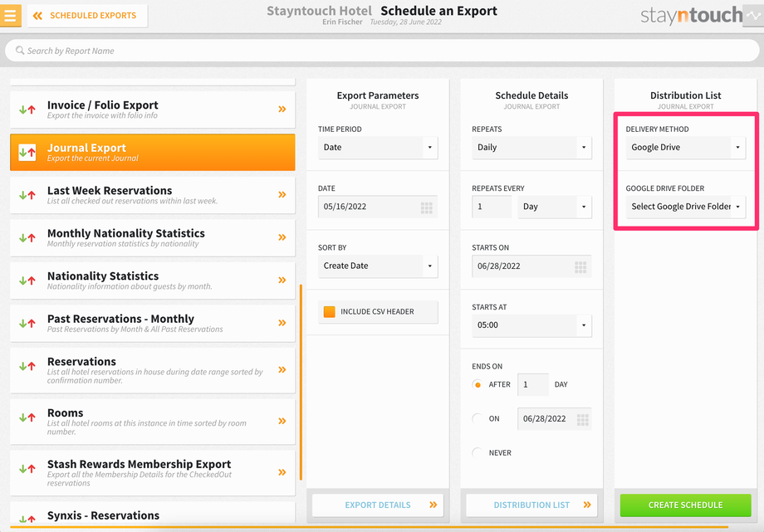This screenshot has height=532, width=764.
Task: Select the Ends On Never radio button
Action: [x=477, y=452]
